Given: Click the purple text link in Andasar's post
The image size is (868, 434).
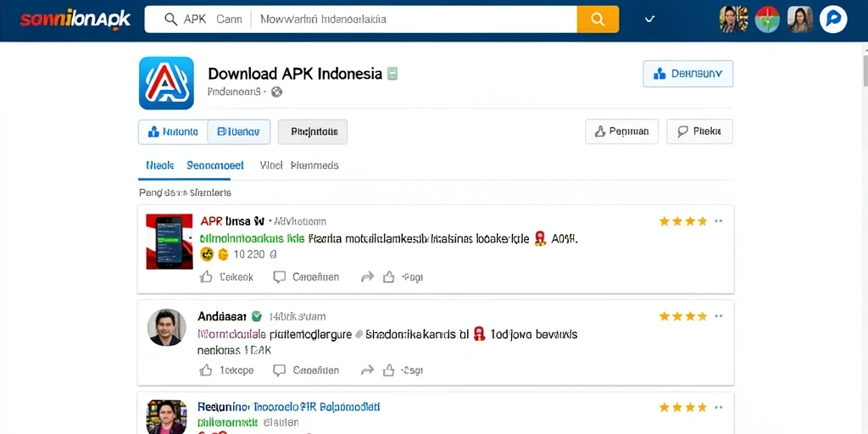Looking at the screenshot, I should 231,334.
